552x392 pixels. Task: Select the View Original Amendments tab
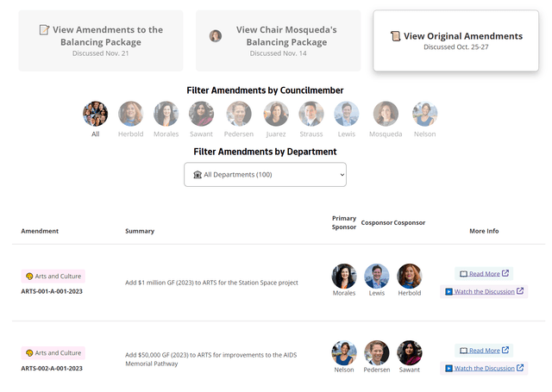click(456, 40)
